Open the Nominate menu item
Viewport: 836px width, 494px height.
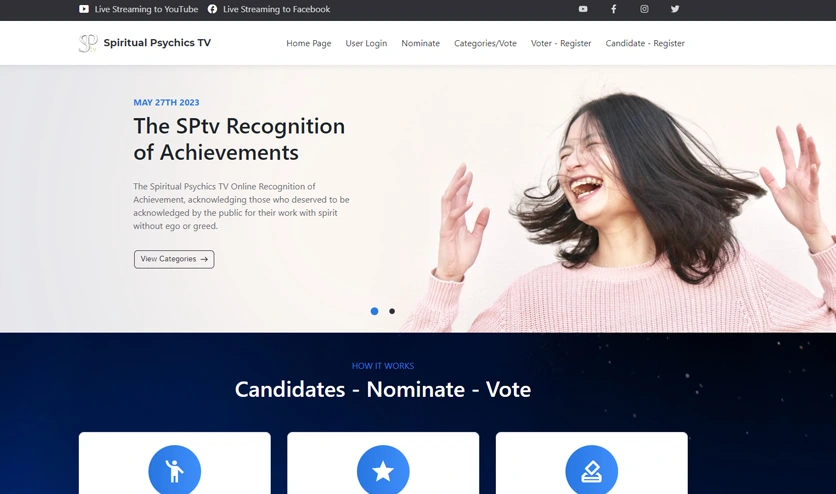(421, 43)
